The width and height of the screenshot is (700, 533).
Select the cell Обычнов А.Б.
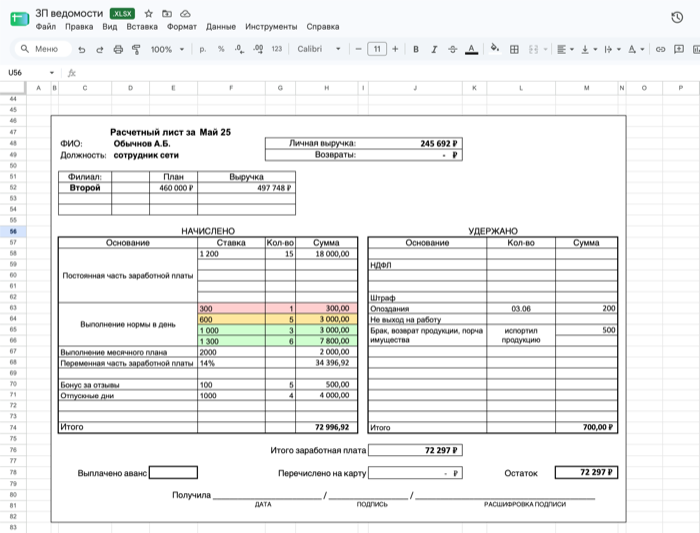point(142,144)
